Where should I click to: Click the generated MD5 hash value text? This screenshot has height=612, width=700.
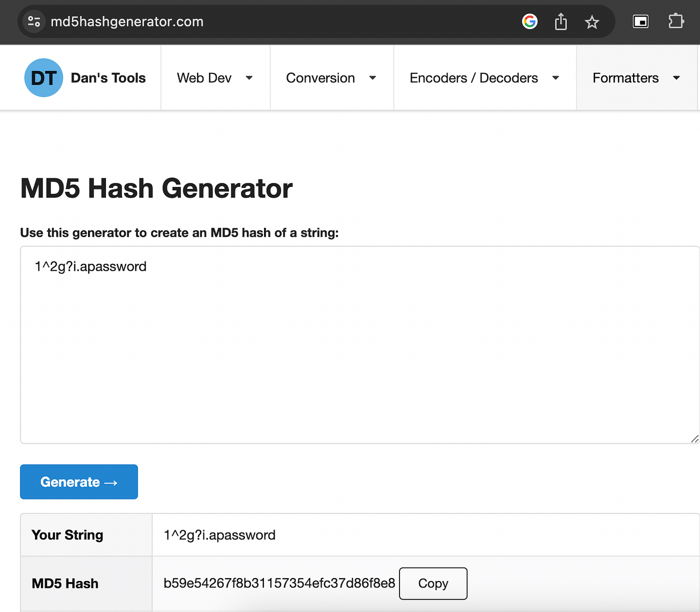coord(279,584)
